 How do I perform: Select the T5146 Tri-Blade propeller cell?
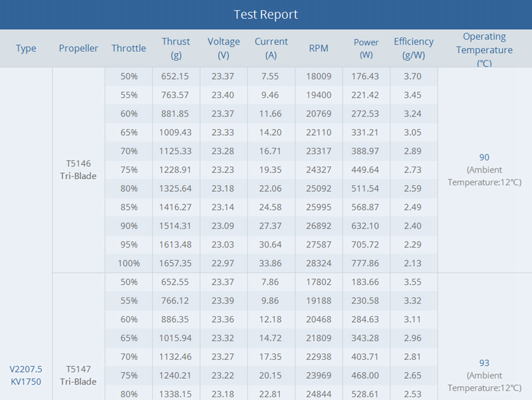pyautogui.click(x=78, y=170)
